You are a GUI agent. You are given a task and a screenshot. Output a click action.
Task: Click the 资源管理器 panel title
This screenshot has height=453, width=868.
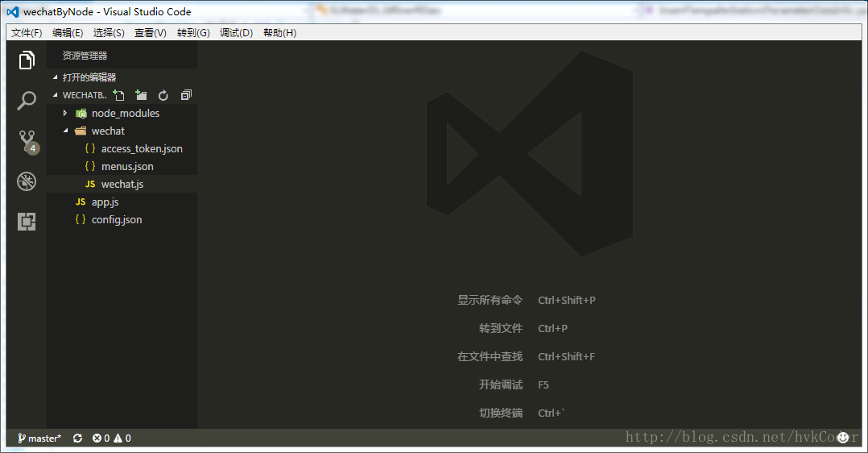tap(85, 56)
